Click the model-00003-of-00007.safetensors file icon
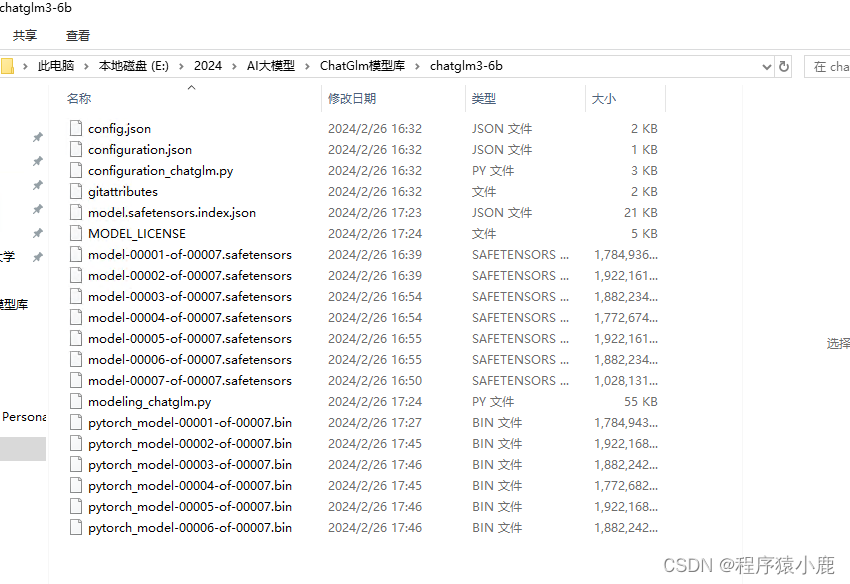 point(76,297)
